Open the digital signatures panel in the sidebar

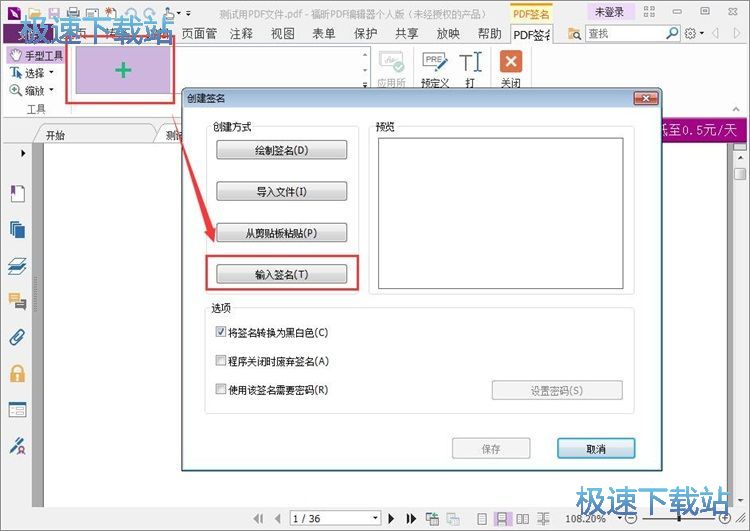click(18, 445)
